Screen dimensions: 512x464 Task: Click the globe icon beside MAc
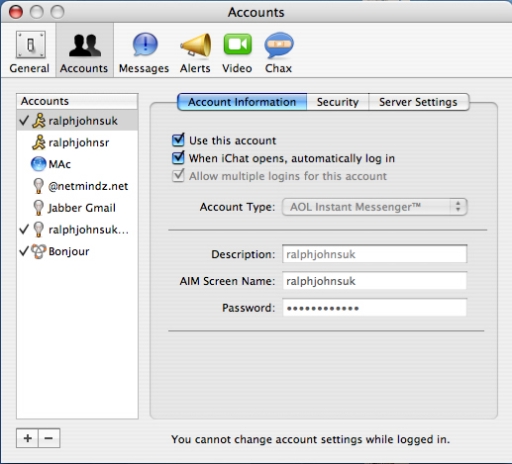coord(39,164)
